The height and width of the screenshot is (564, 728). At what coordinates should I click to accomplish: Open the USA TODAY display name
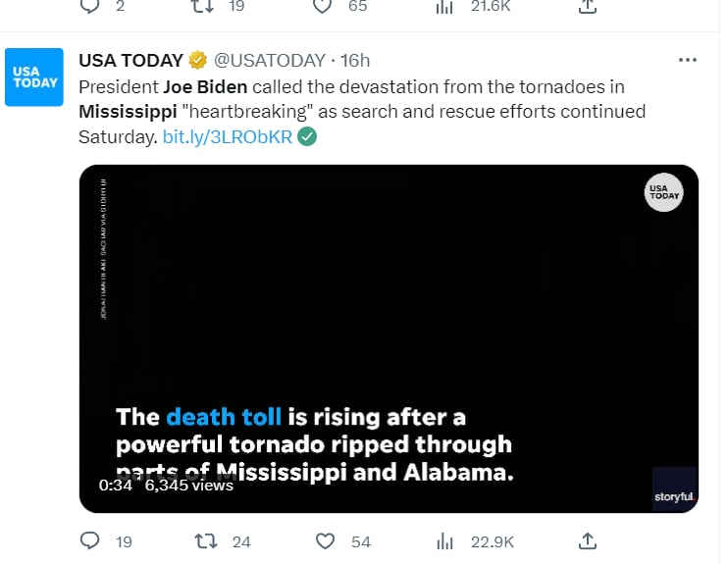point(130,61)
